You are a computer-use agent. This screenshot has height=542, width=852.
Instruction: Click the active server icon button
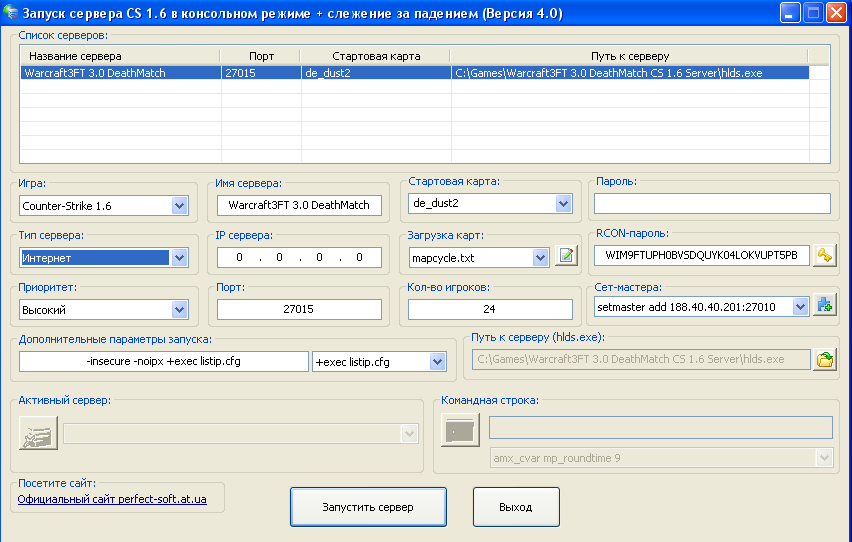pyautogui.click(x=38, y=432)
